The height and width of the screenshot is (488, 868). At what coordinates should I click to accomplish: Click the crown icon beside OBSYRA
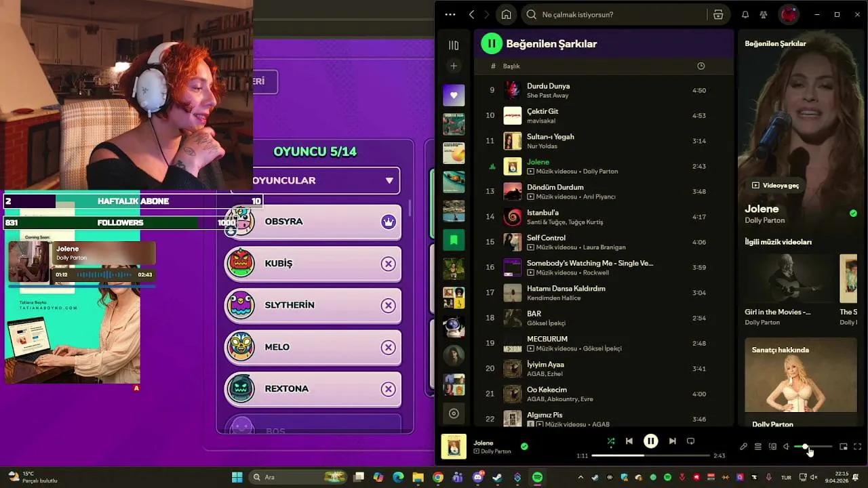pos(388,222)
